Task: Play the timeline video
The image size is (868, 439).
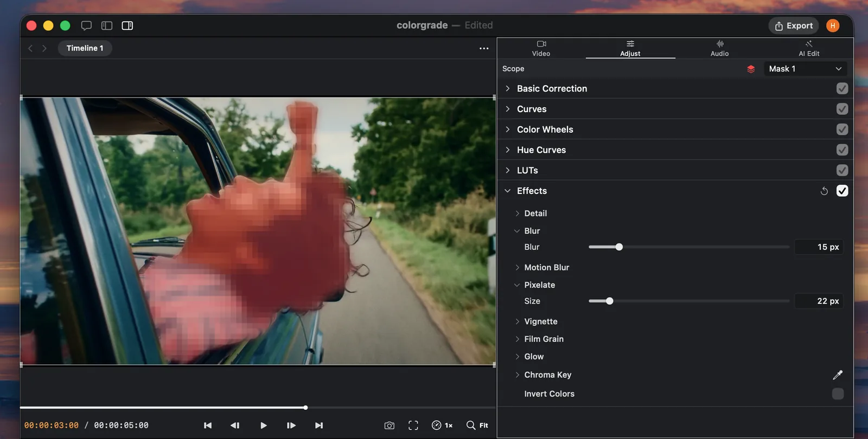Action: (264, 425)
